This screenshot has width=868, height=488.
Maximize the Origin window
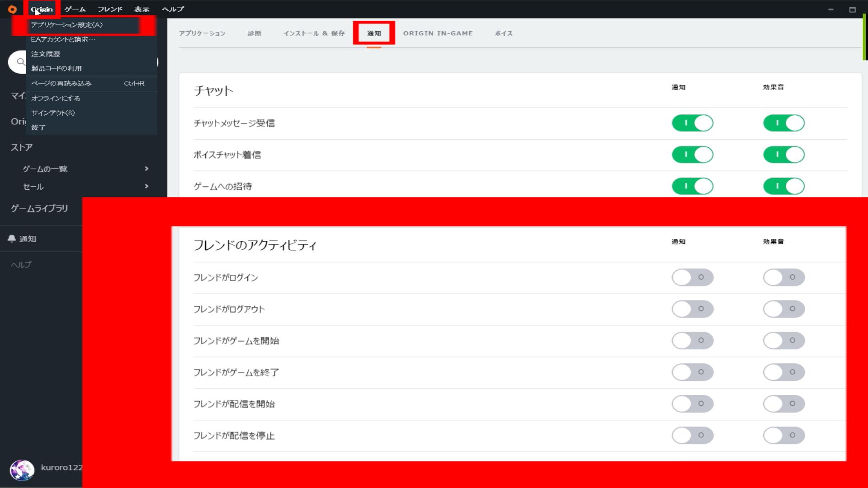point(852,9)
